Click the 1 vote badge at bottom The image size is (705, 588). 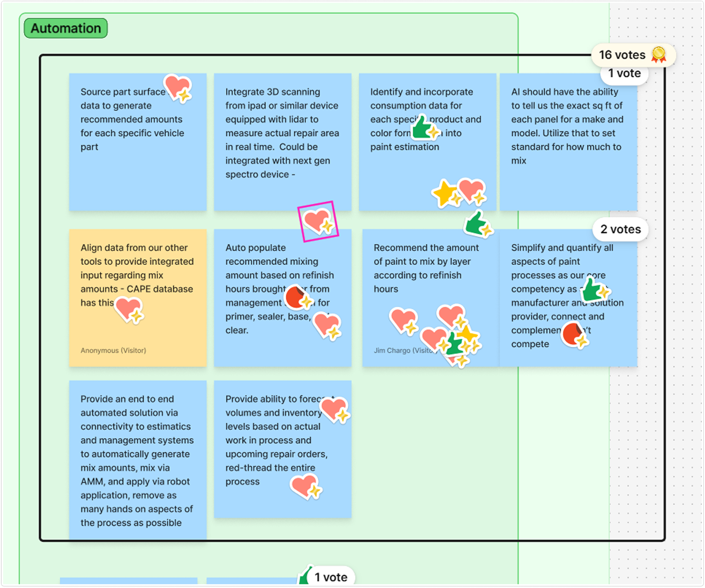click(x=331, y=577)
